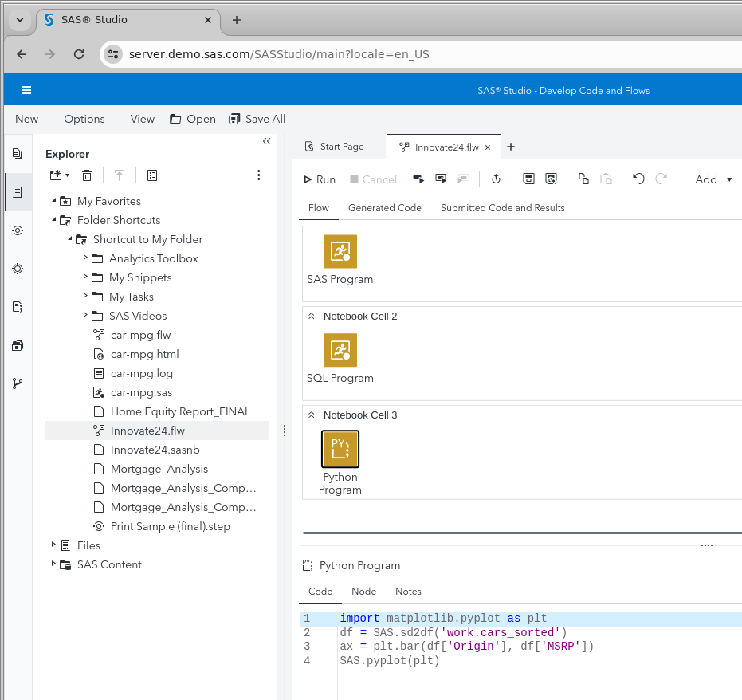Click the Save All button

(x=257, y=119)
